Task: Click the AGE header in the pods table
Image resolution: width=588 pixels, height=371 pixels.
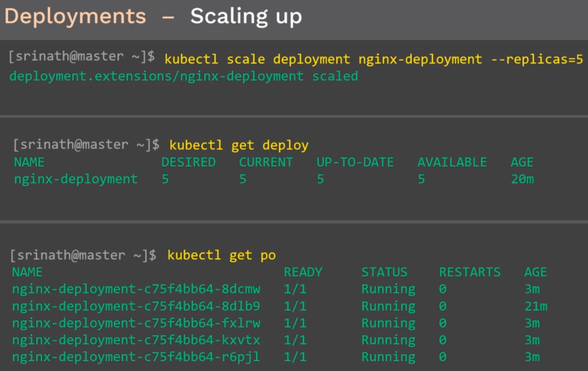Action: 536,272
